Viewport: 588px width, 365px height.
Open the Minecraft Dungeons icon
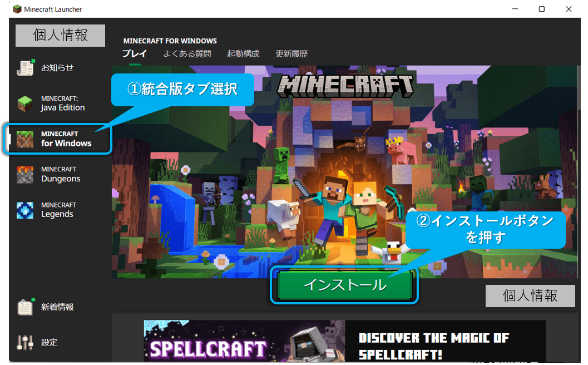25,175
